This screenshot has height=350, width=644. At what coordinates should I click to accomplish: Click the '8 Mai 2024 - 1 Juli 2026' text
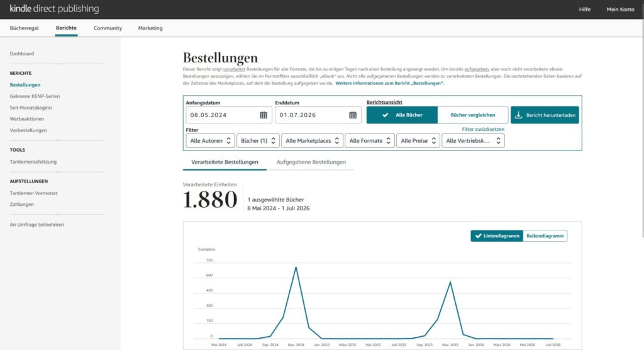[x=279, y=208]
